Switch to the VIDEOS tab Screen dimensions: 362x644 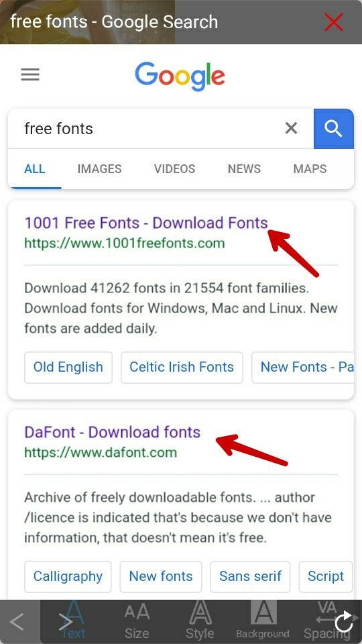[x=174, y=169]
